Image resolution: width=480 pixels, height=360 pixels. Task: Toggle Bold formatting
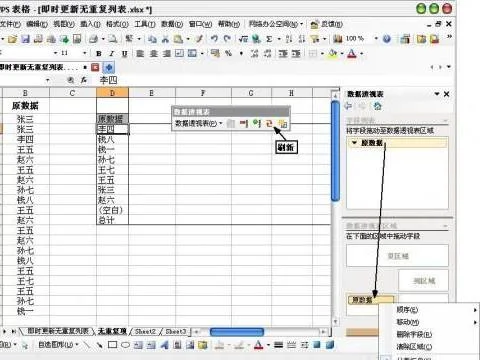pyautogui.click(x=99, y=53)
